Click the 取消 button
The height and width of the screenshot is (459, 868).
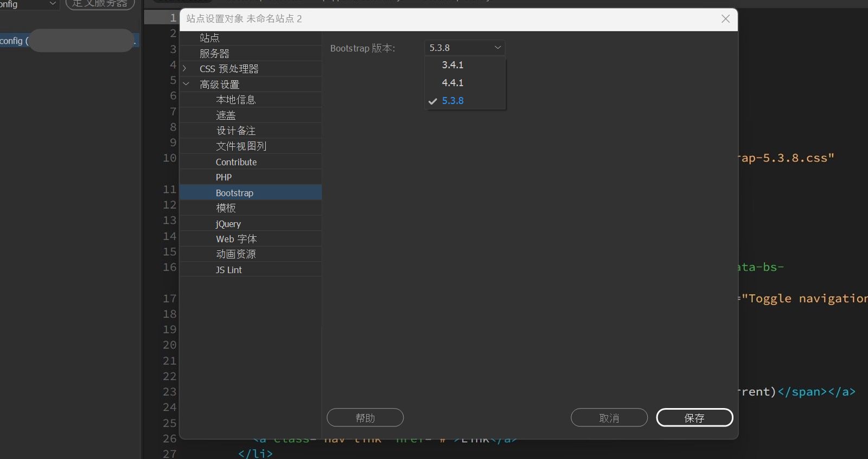pyautogui.click(x=609, y=418)
